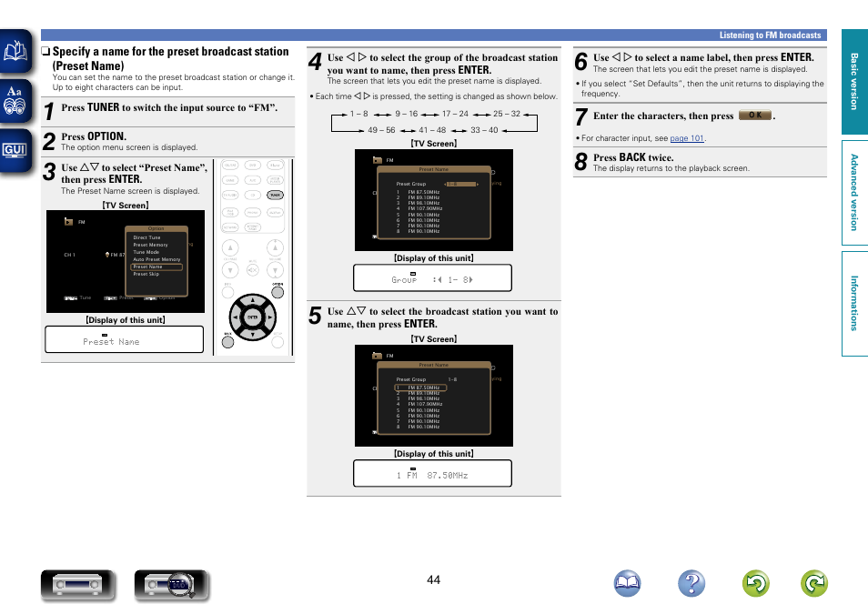Viewport: 868px width, 614px height.
Task: Open the blue book contents button
Action: (627, 583)
